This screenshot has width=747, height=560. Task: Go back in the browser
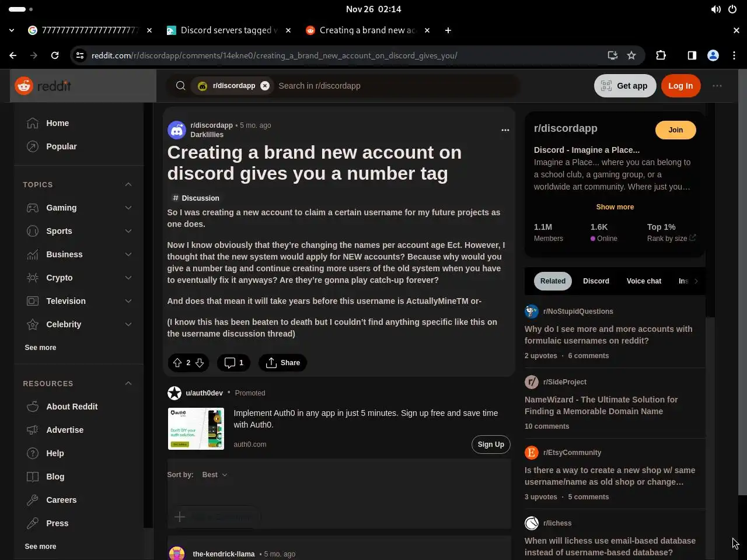click(x=13, y=55)
